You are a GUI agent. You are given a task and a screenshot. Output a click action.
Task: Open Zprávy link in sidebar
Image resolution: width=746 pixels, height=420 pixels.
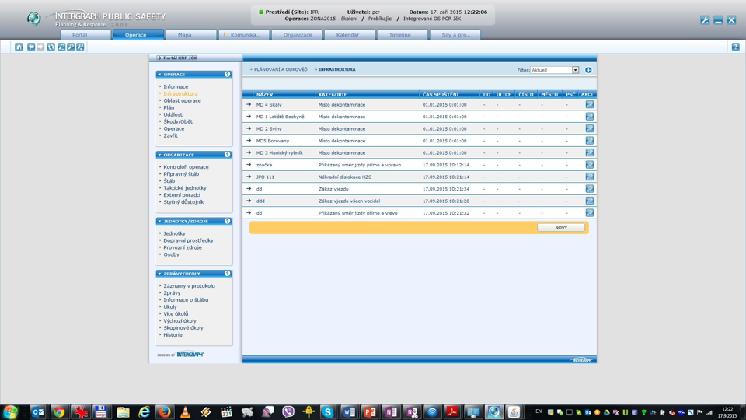172,293
